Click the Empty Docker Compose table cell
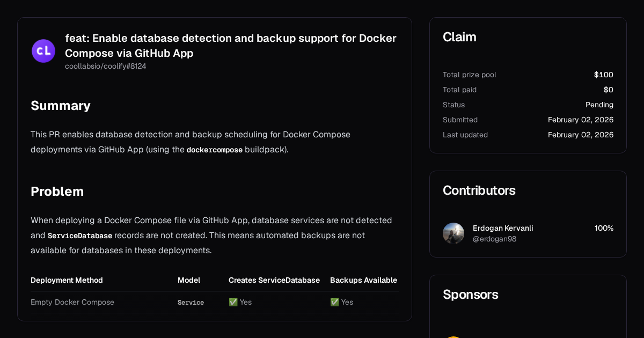 click(72, 302)
